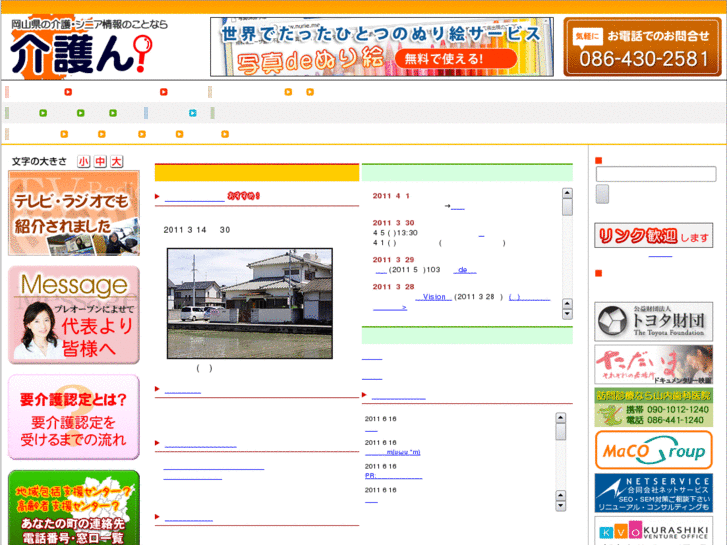The image size is (727, 545).
Task: Click the second red arrow icon in the top navigation row
Action: (x=164, y=92)
